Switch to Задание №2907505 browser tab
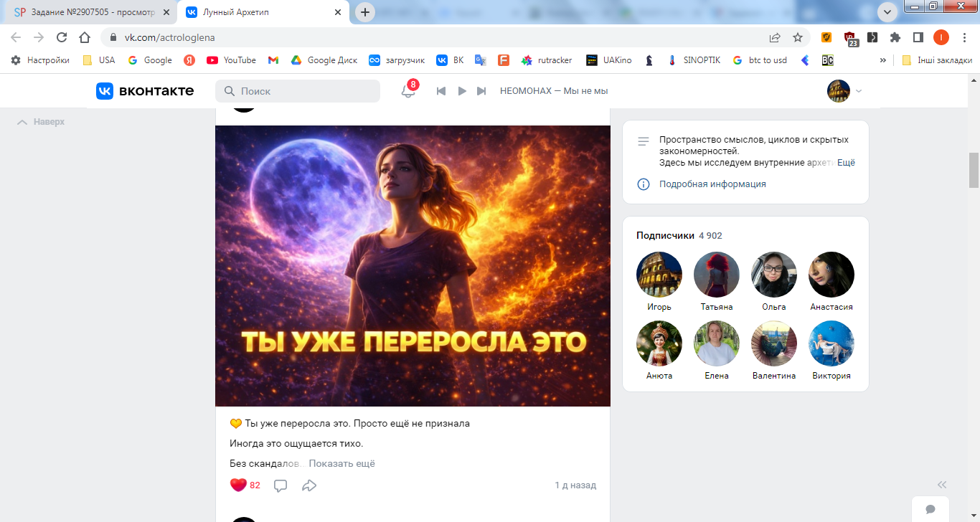Screen dimensions: 980x522 88,12
